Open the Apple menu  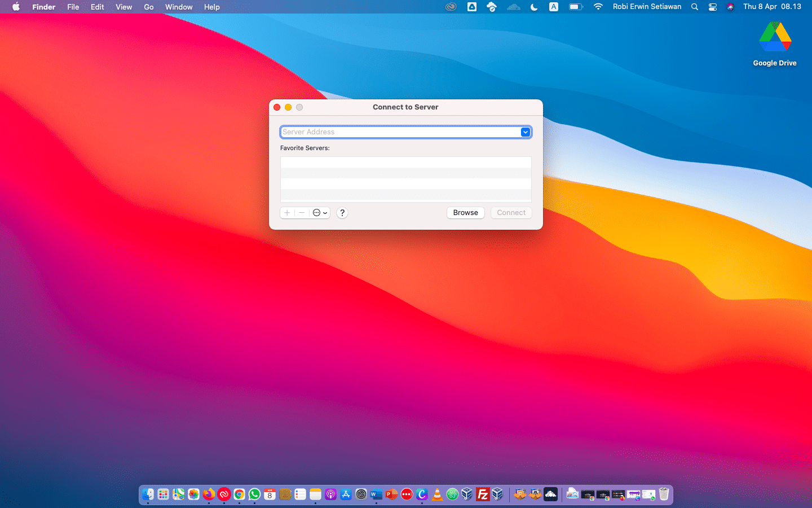point(16,7)
